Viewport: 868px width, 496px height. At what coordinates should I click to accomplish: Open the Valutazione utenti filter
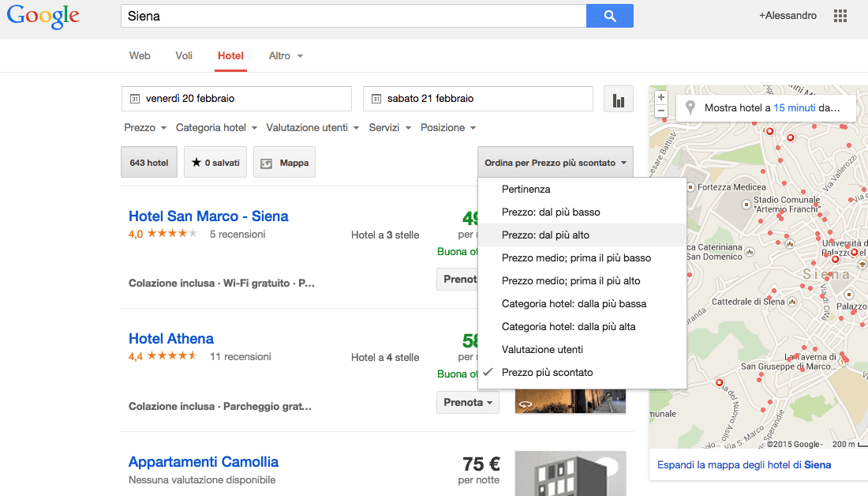coord(312,127)
